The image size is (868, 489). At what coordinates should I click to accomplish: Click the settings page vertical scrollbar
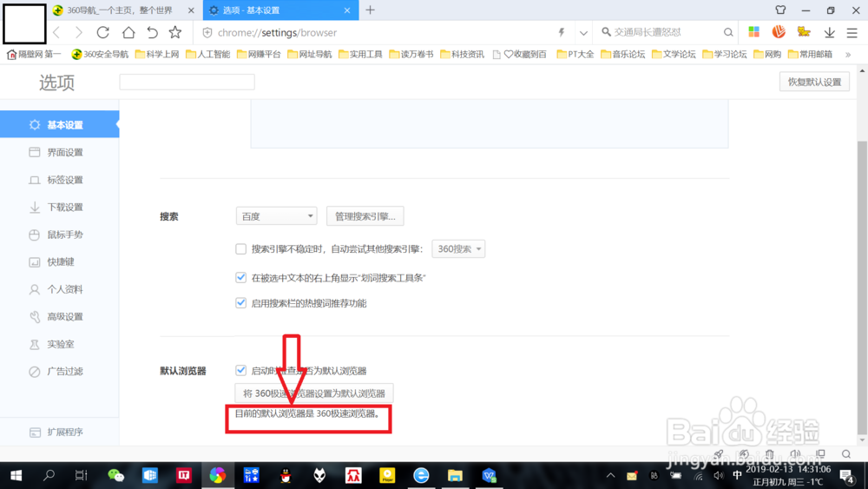(862, 288)
